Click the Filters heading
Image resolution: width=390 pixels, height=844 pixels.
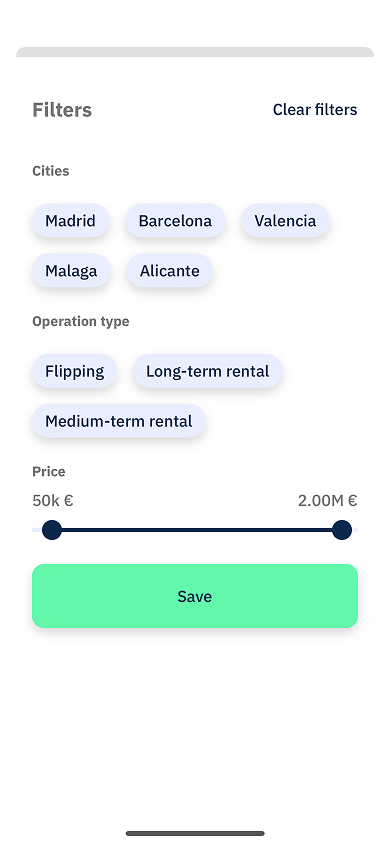click(62, 110)
